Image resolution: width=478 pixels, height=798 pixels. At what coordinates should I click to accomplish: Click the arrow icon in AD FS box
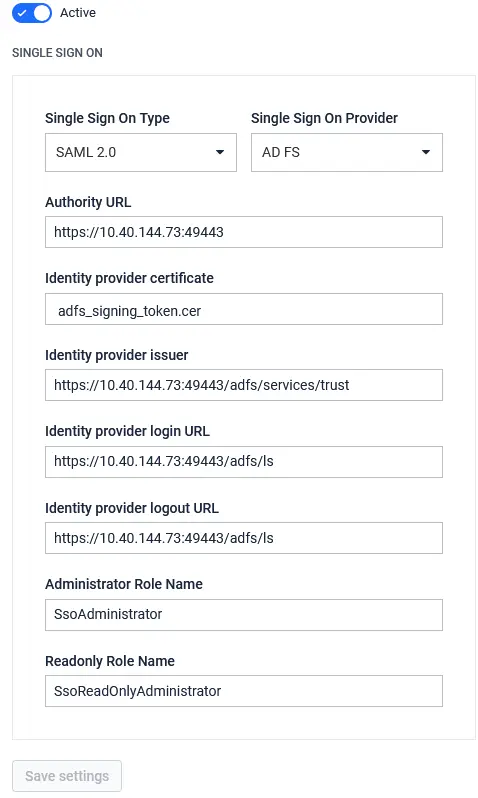pyautogui.click(x=426, y=152)
